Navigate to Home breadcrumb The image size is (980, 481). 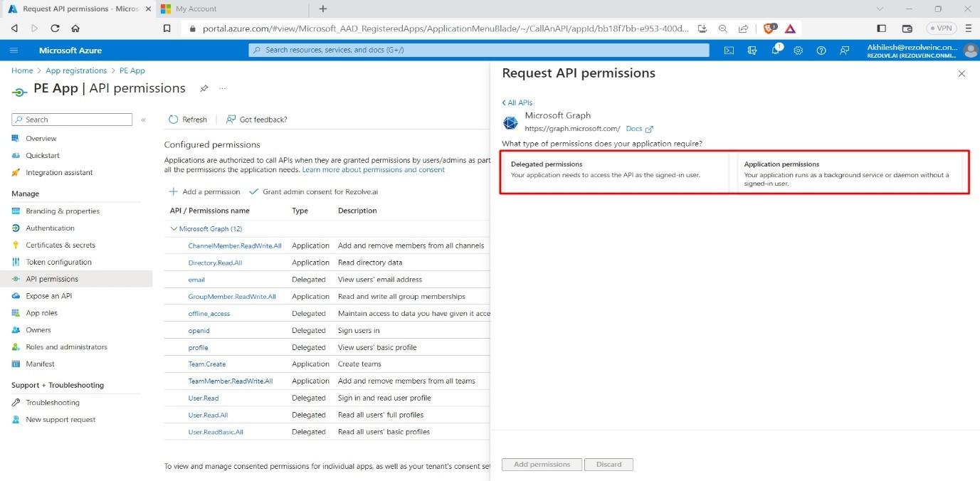(x=22, y=70)
